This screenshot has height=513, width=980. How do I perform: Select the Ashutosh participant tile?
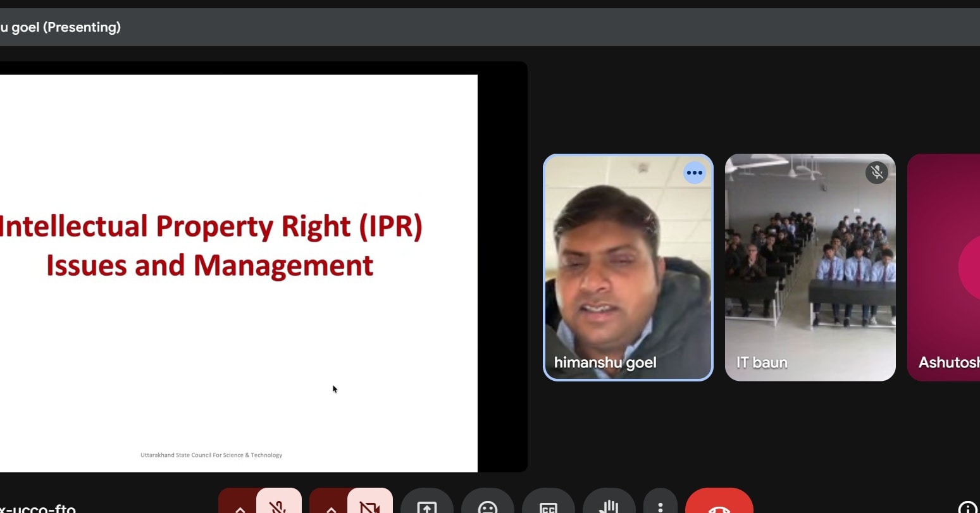point(944,268)
